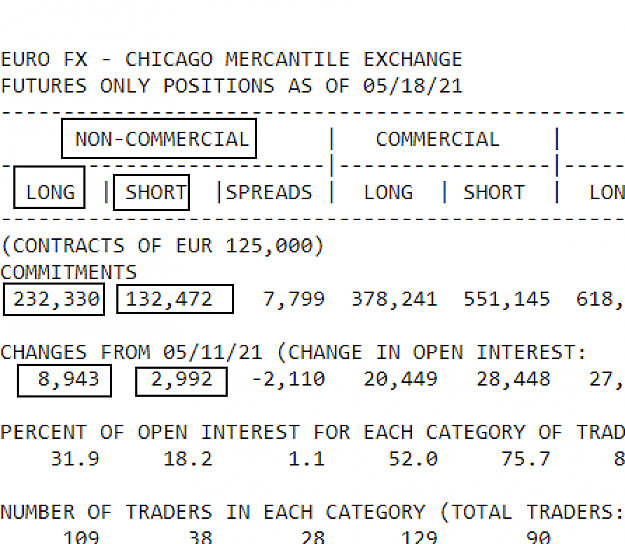Select the spreads change value -2,110
The width and height of the screenshot is (625, 544).
coord(289,379)
